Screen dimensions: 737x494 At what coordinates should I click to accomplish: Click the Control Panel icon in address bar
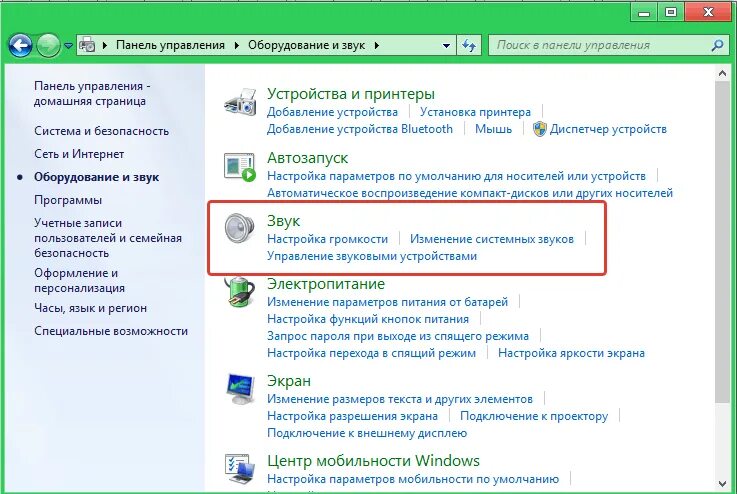click(x=87, y=45)
